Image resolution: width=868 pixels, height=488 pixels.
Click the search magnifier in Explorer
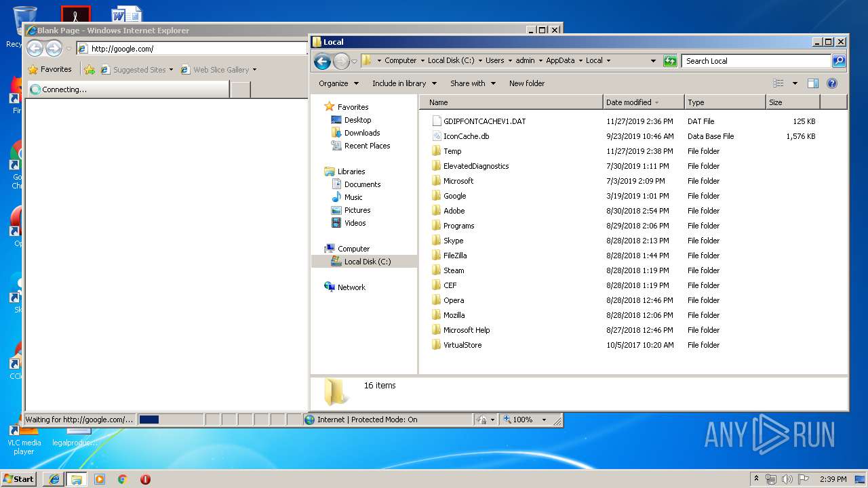pyautogui.click(x=839, y=60)
